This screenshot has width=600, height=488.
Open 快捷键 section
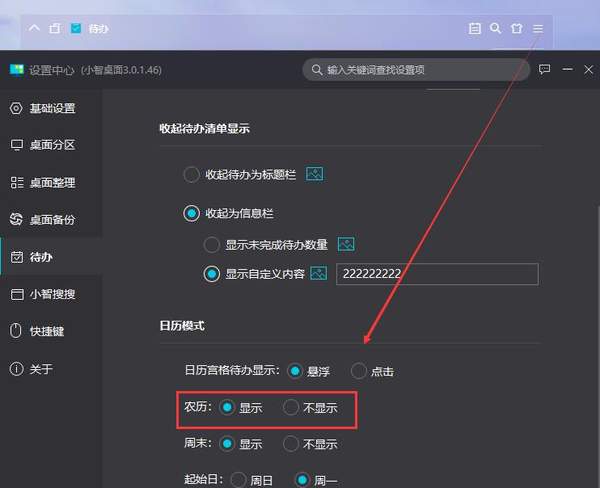point(51,331)
